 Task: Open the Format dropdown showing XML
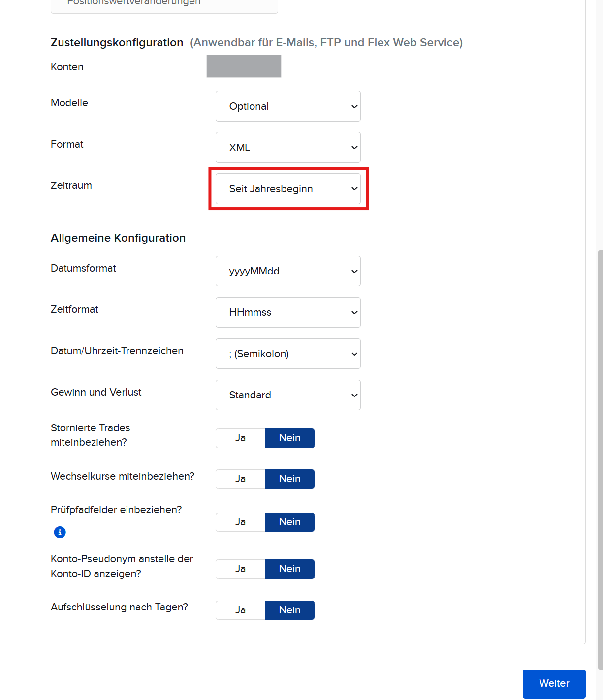(288, 148)
